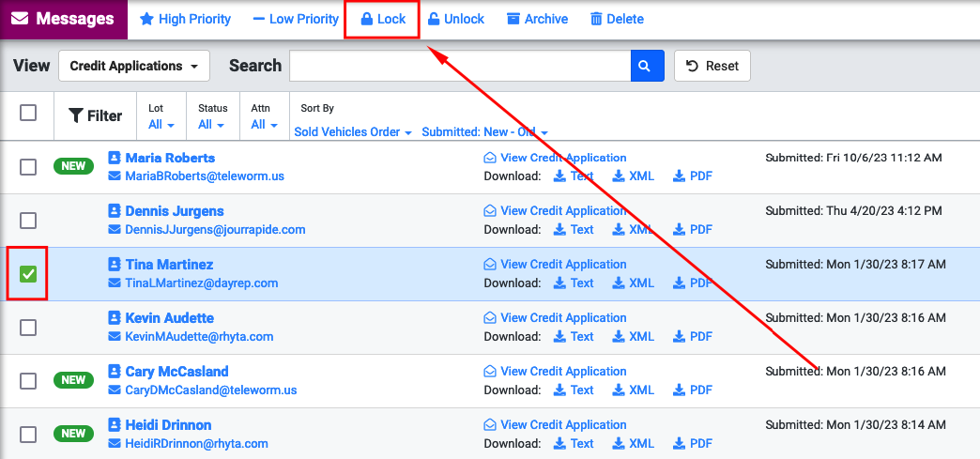The width and height of the screenshot is (980, 459).
Task: Download Text for Cary McCasland
Action: point(574,390)
